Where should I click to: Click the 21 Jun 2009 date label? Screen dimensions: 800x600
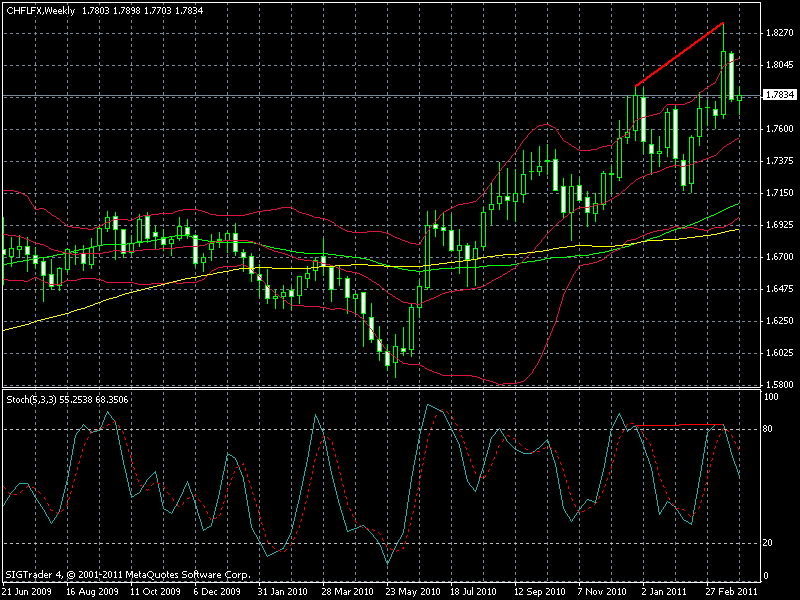[27, 592]
